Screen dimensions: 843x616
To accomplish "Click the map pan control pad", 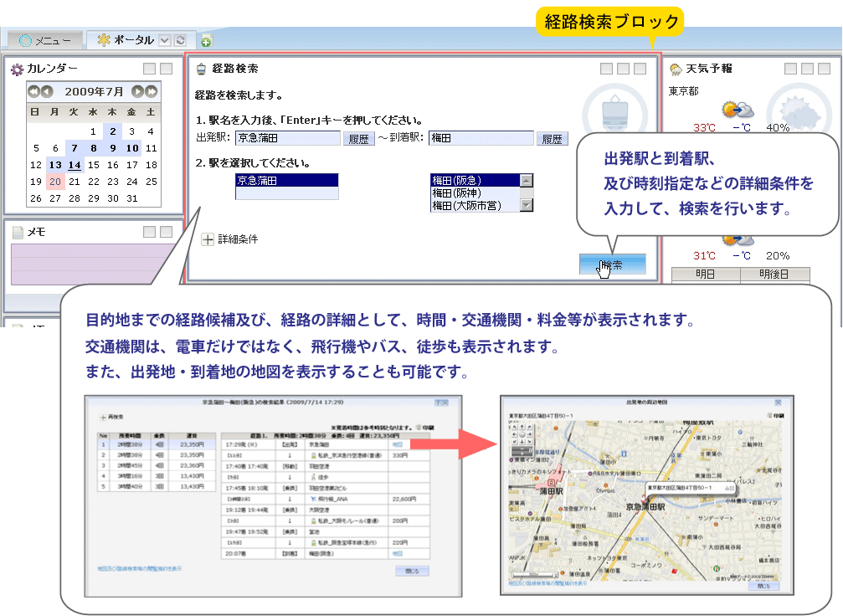I will click(522, 434).
